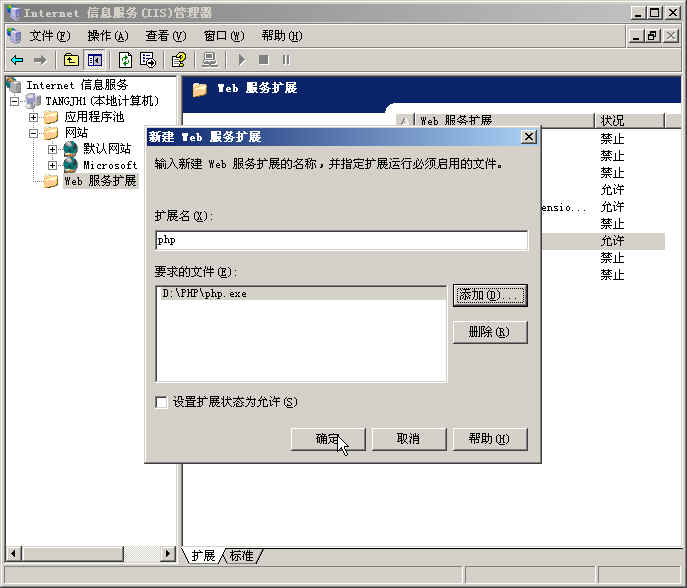Select D:\PHP\php.exe in required files list
687x588 pixels.
(x=301, y=294)
